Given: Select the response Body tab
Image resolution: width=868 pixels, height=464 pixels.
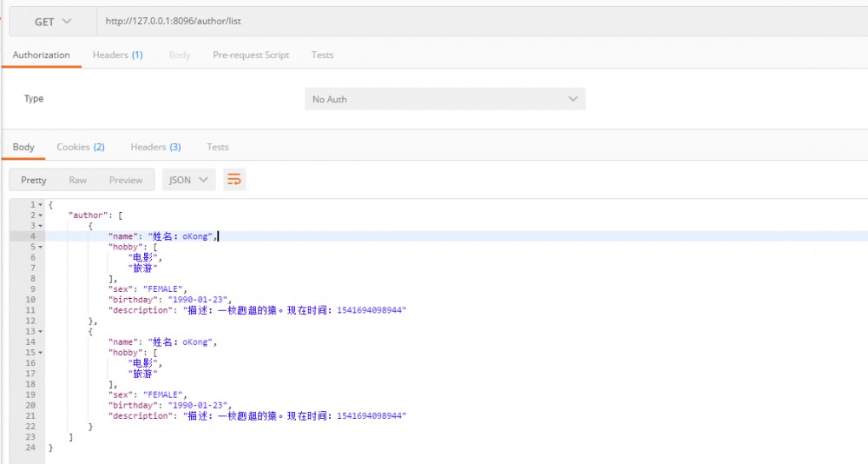Looking at the screenshot, I should 23,147.
